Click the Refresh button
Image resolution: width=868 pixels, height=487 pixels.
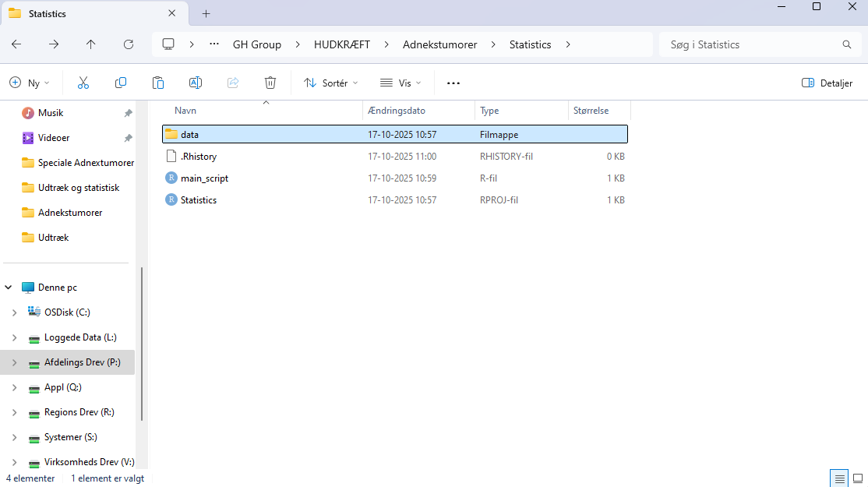click(129, 44)
